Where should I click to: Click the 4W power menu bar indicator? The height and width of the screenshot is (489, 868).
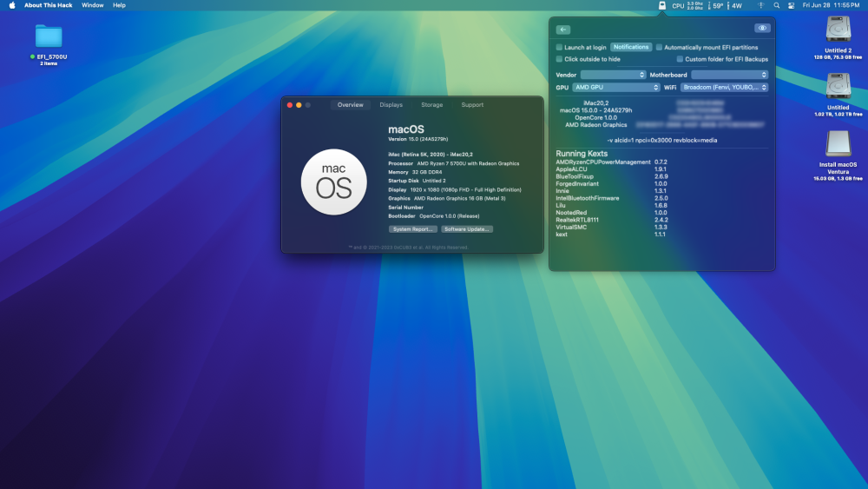coord(734,5)
